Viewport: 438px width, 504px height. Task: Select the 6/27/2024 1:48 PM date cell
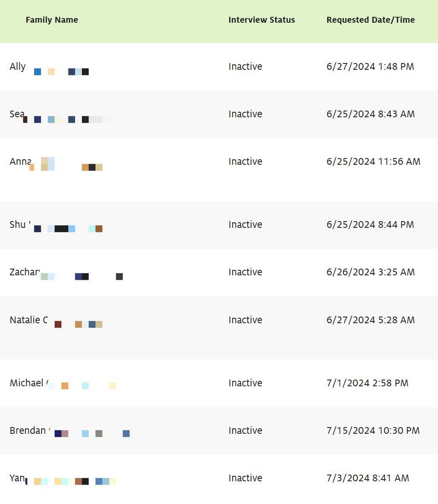coord(370,66)
